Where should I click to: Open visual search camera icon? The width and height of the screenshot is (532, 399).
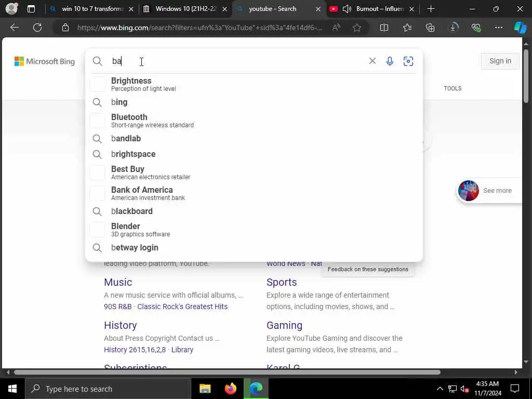408,61
